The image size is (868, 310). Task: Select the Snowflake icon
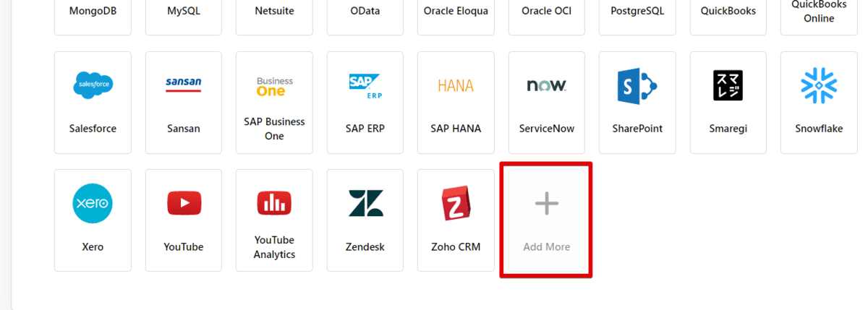click(819, 85)
